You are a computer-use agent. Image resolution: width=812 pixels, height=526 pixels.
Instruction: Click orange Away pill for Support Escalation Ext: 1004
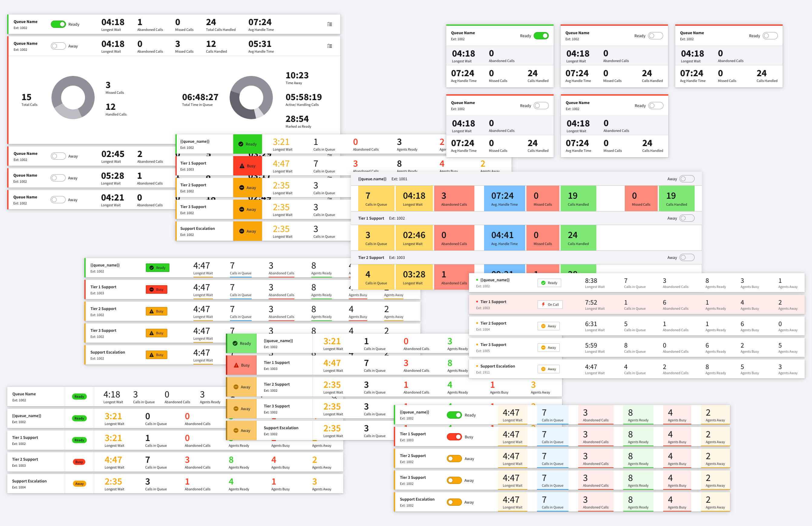(79, 484)
